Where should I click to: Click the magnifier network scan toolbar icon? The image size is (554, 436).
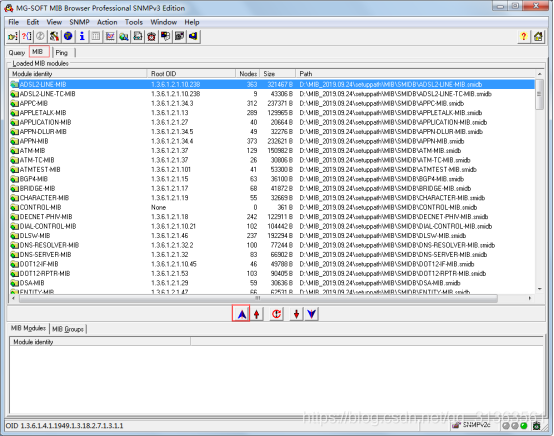[124, 36]
